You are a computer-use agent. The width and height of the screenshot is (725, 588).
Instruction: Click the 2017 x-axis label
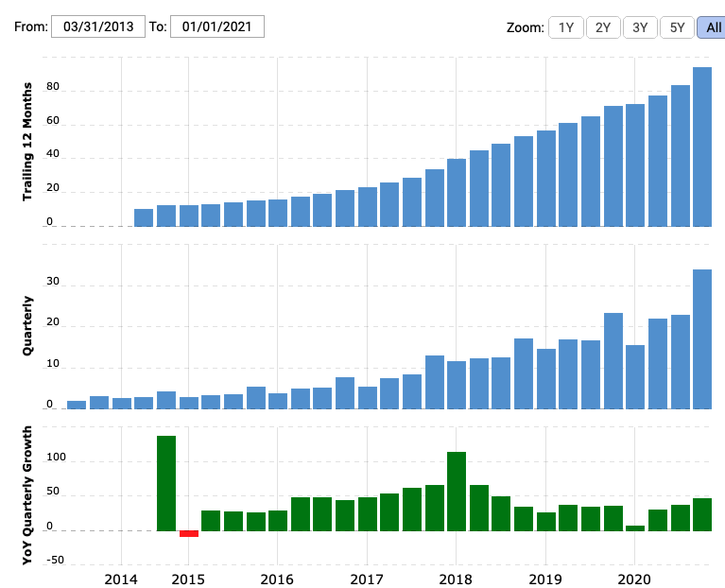pos(366,579)
